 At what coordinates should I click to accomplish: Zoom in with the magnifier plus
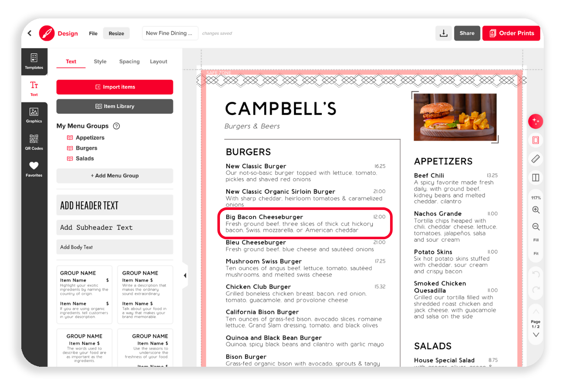coord(536,210)
